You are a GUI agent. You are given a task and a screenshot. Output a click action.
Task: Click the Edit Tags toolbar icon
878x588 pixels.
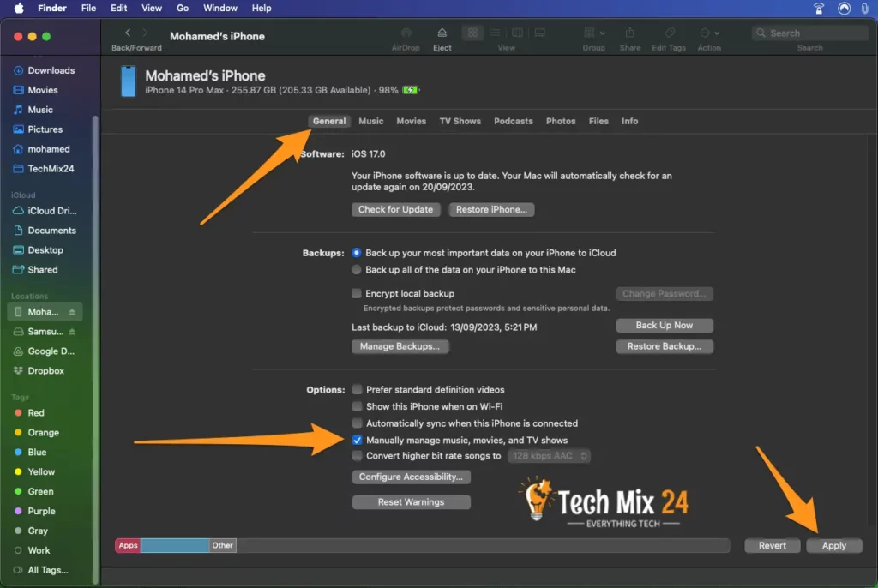pos(669,33)
